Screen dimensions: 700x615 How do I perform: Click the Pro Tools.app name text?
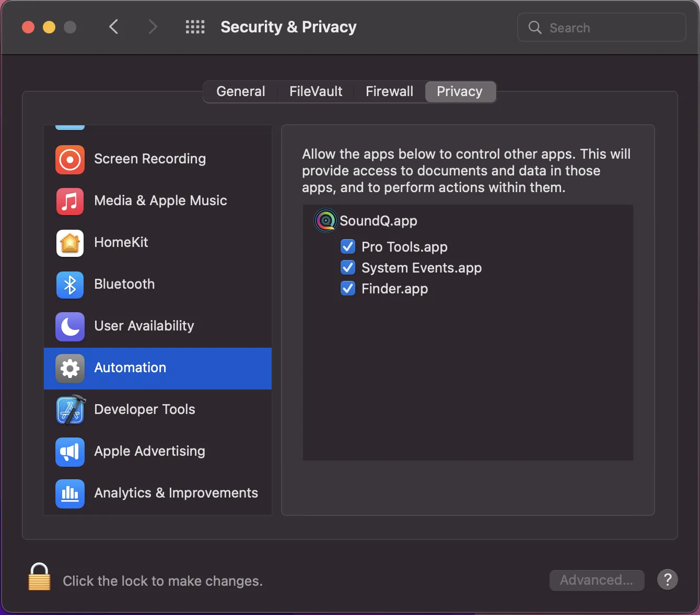404,247
